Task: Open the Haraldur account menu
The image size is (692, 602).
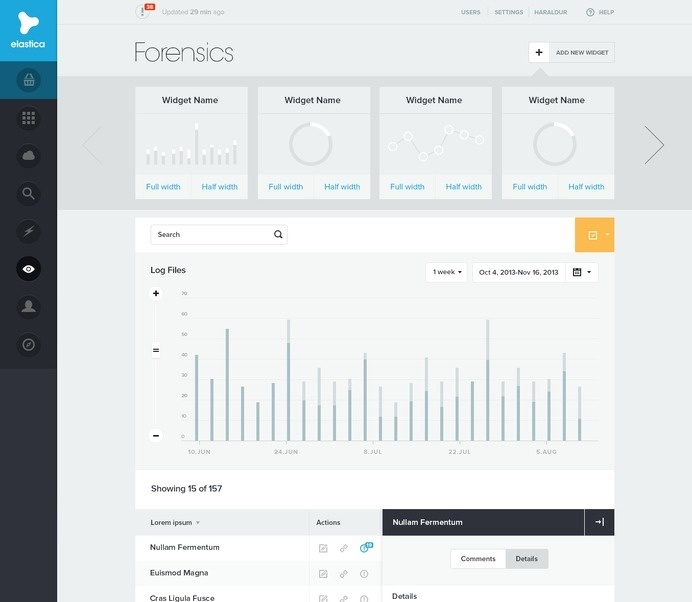Action: tap(550, 12)
